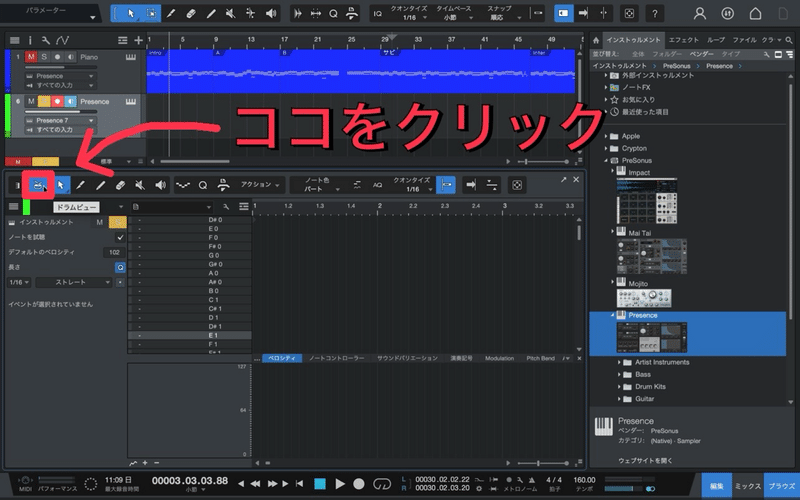800x500 pixels.
Task: Select the editor mute tool
Action: 140,185
